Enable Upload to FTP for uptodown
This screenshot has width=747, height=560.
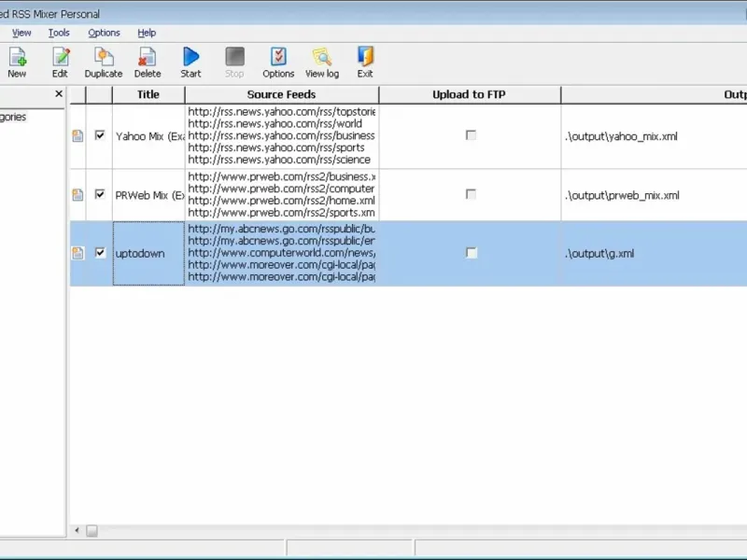[x=472, y=253]
